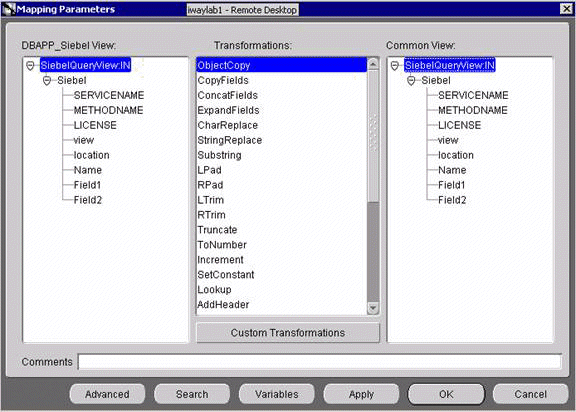Select Name in DBAPP_Siebel View tree
Viewport: 576px width, 412px height.
point(88,170)
